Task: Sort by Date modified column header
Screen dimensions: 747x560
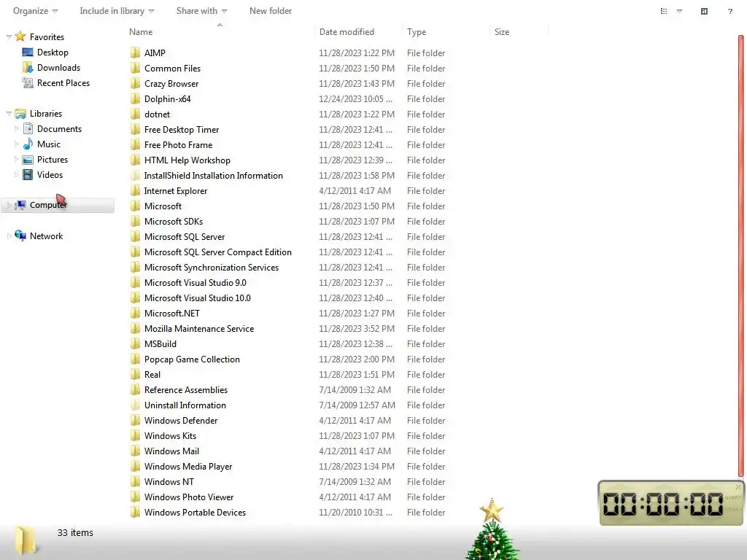Action: tap(347, 32)
